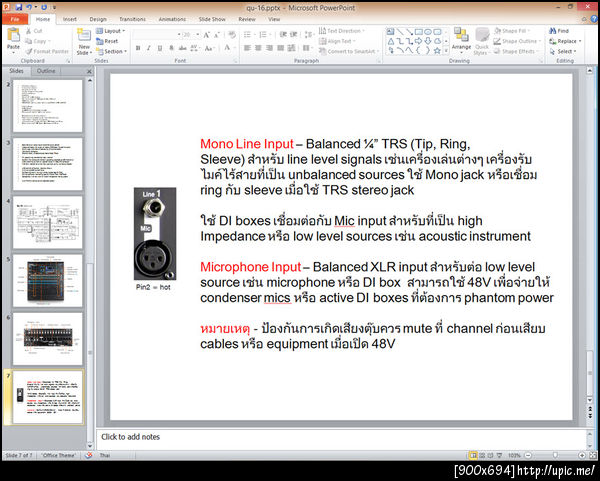Toggle Italic formatting
The image size is (600, 481).
[148, 48]
